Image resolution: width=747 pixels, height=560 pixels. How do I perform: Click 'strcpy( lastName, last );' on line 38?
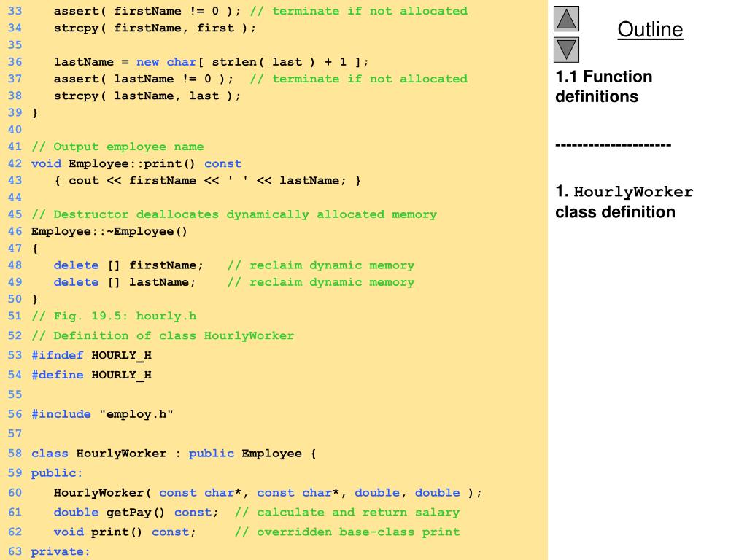coord(147,96)
